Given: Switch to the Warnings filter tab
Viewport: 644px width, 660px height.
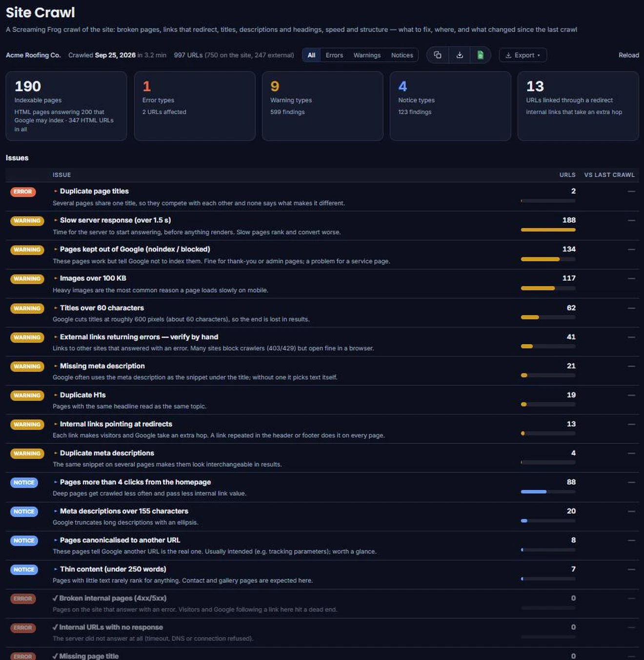Looking at the screenshot, I should 367,55.
